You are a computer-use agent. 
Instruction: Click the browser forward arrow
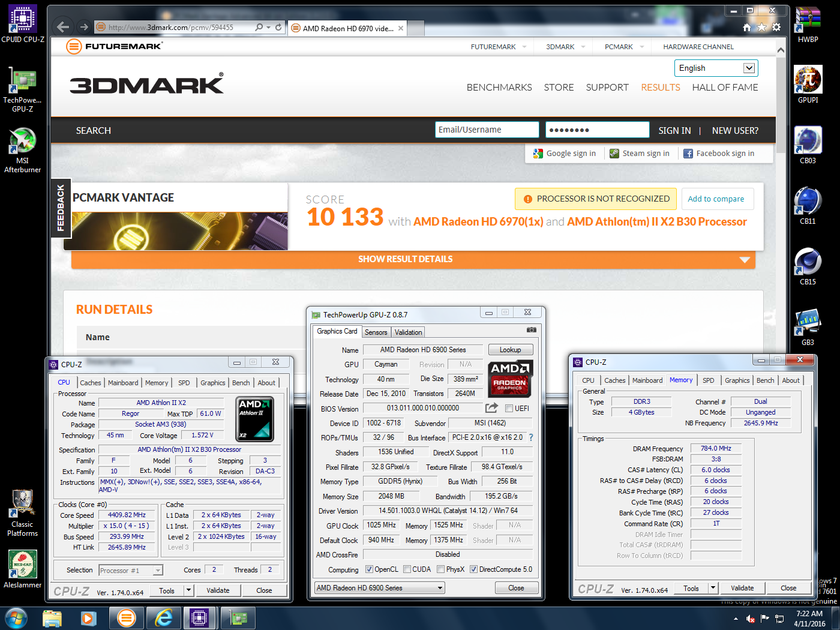[x=84, y=27]
